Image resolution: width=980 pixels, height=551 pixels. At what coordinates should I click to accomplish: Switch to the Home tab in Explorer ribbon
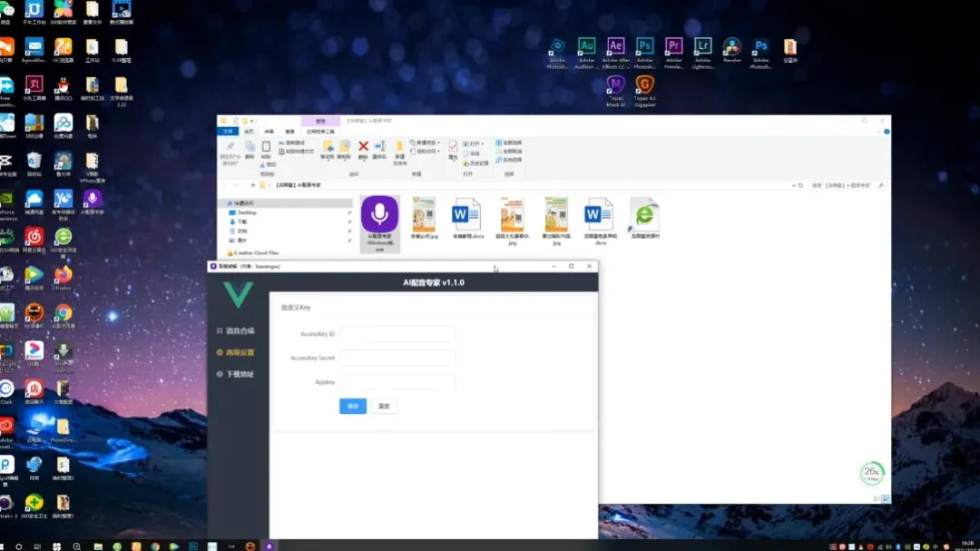pos(249,132)
